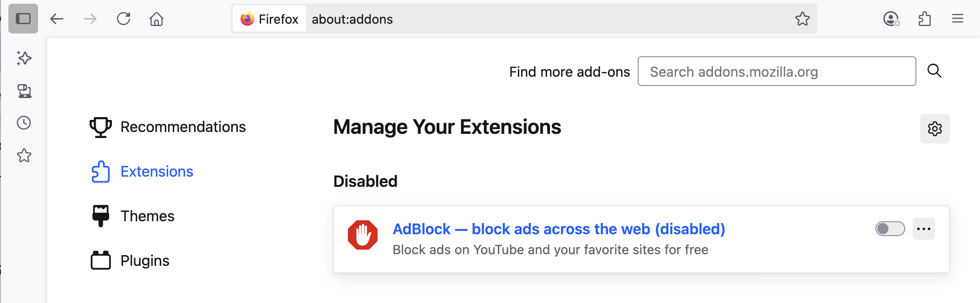Open History from the vertical sidebar clock icon

coord(23,123)
